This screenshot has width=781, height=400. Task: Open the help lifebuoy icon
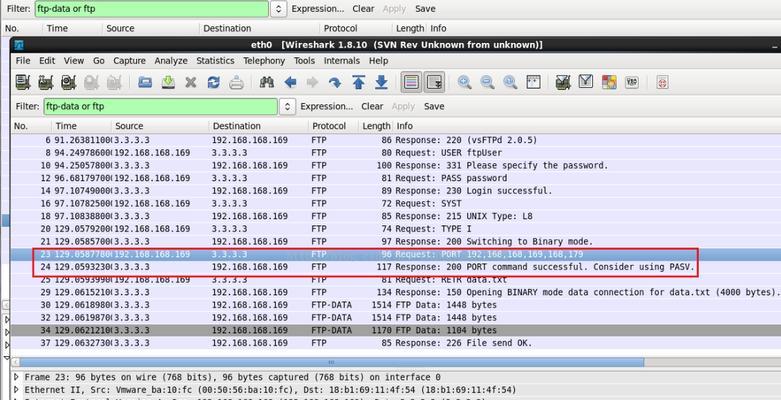click(662, 82)
